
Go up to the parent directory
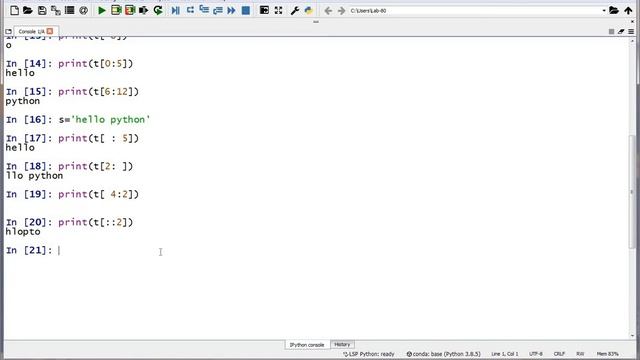(628, 11)
